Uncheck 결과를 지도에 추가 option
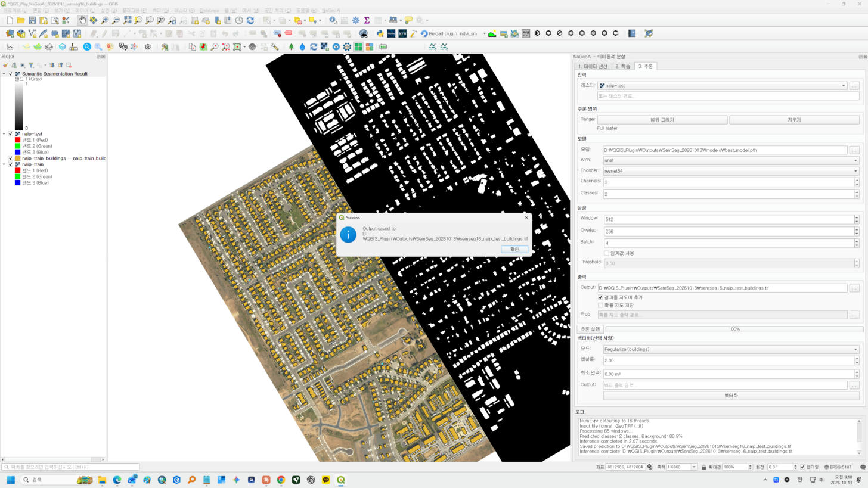The width and height of the screenshot is (868, 488). tap(600, 297)
